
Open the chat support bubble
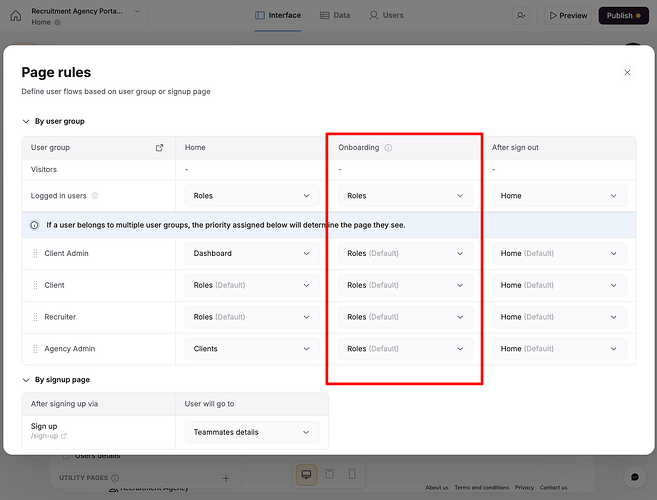click(632, 477)
